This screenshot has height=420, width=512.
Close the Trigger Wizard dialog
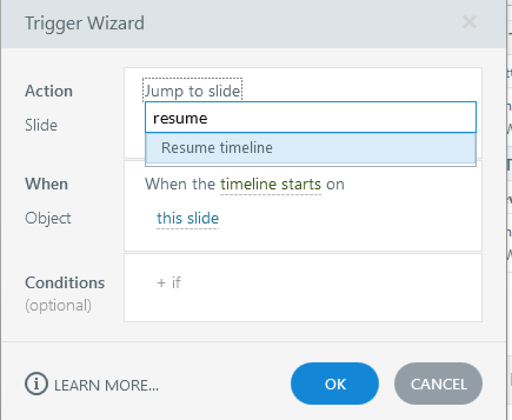pos(469,23)
